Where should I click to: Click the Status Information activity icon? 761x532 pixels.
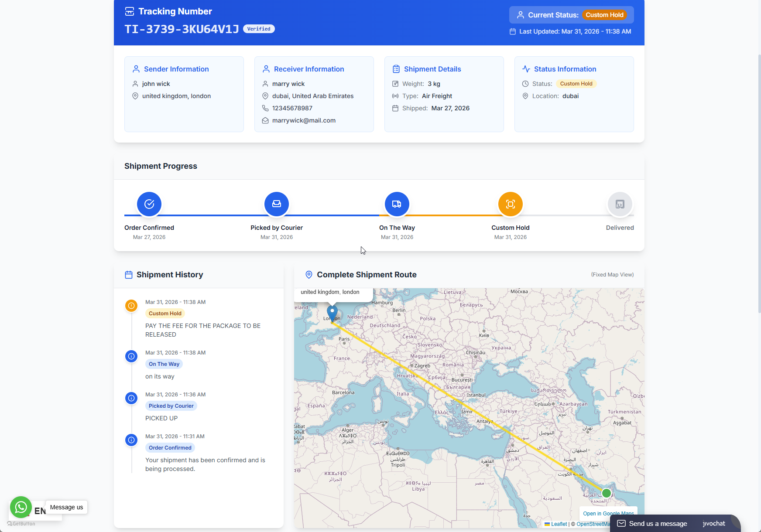[526, 69]
